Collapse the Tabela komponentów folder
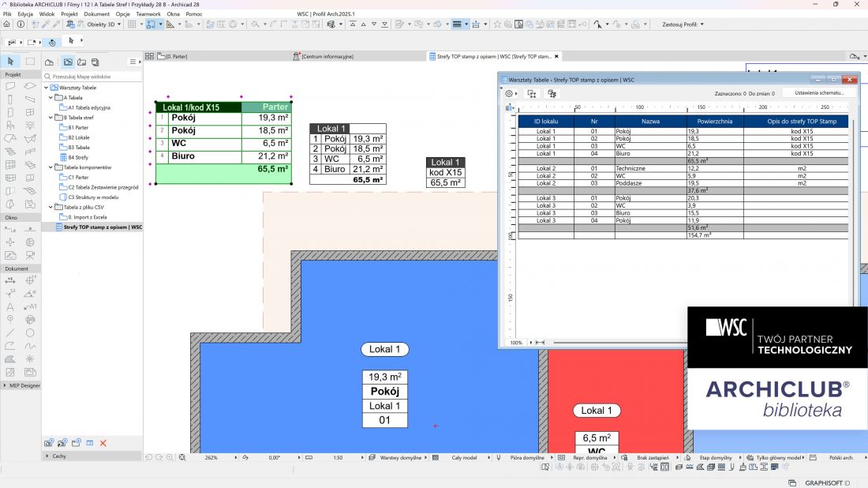 coord(51,167)
